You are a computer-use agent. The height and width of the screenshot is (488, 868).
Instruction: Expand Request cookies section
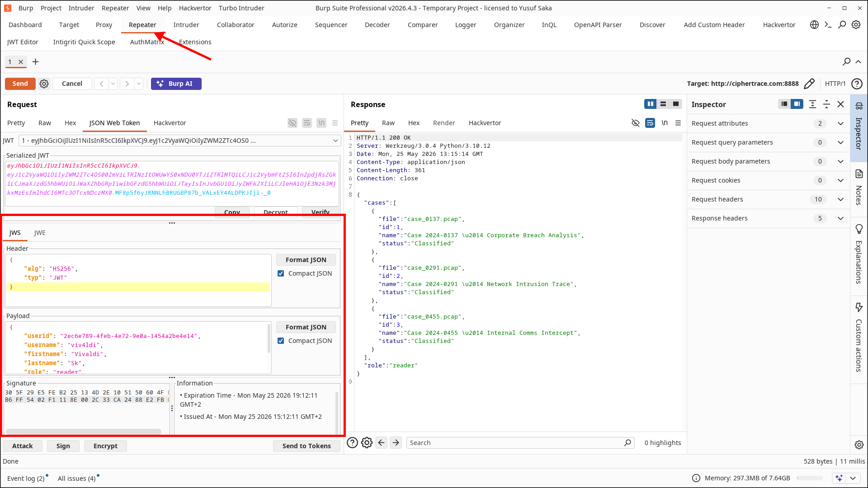tap(840, 180)
